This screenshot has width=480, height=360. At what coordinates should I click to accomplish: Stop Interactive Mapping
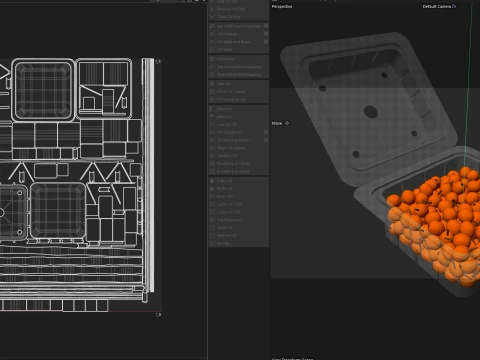pos(239,74)
